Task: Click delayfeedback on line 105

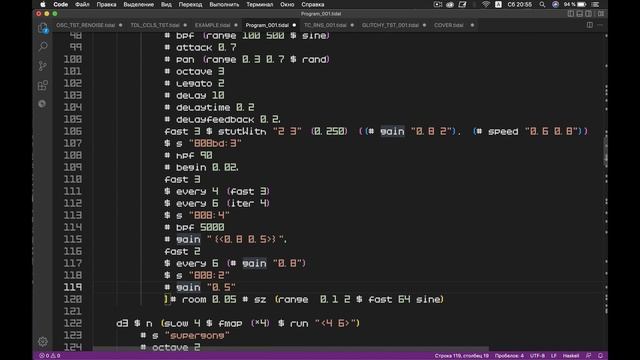Action: (x=215, y=119)
